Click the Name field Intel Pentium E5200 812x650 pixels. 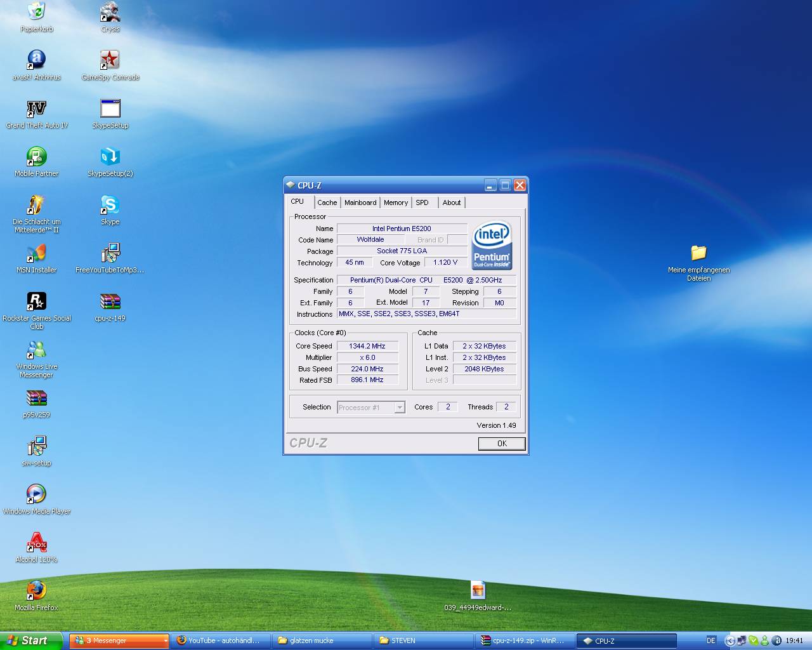(x=402, y=229)
